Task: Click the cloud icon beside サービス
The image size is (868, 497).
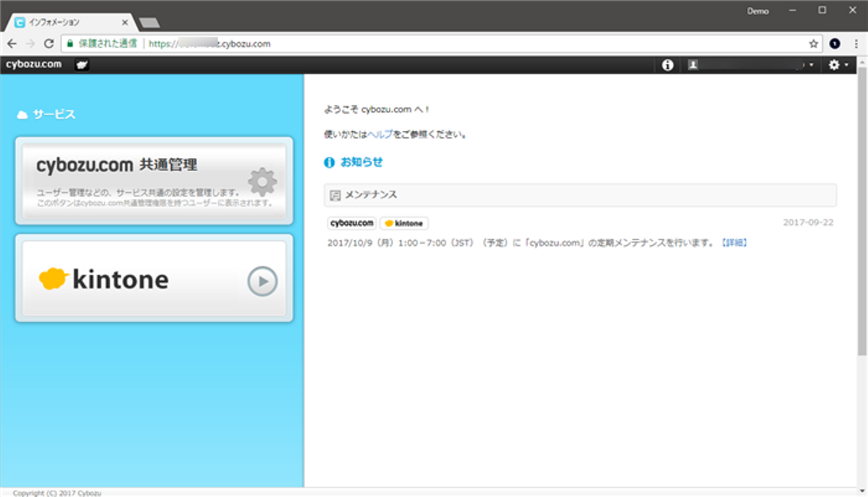Action: 22,114
